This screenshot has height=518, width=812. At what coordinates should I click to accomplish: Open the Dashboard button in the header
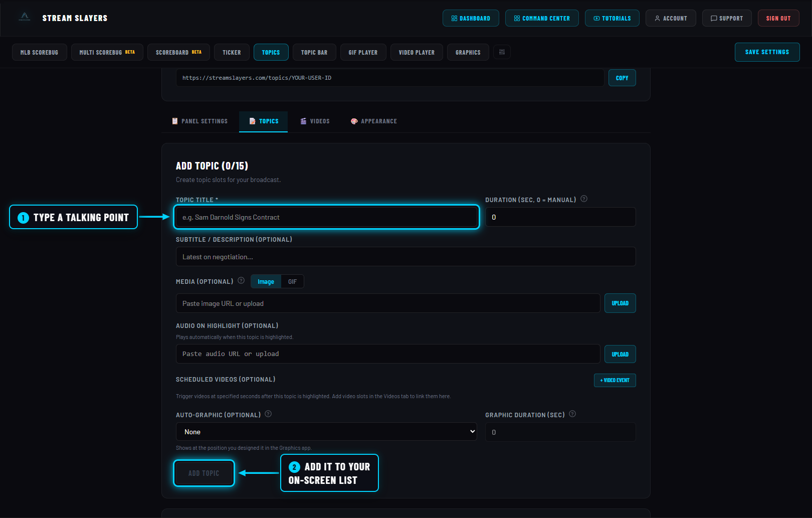point(471,18)
